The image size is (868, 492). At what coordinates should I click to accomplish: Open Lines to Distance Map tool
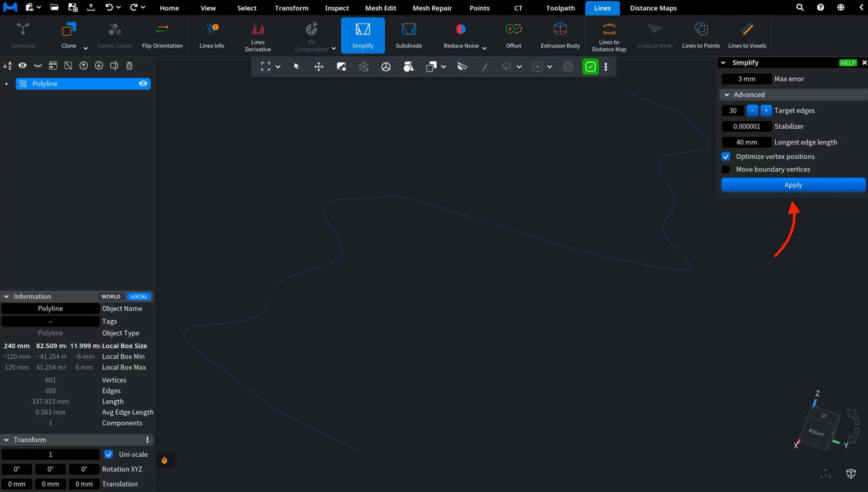click(x=609, y=36)
